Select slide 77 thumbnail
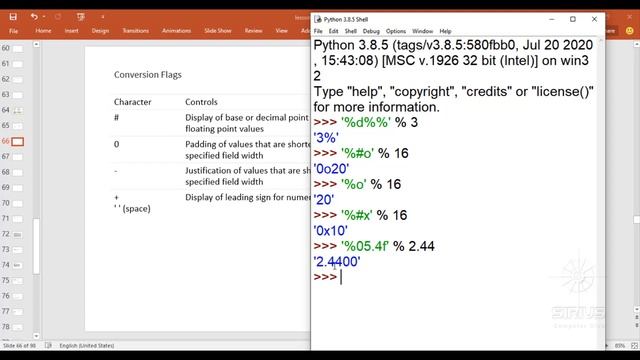The width and height of the screenshot is (640, 360). point(18,312)
